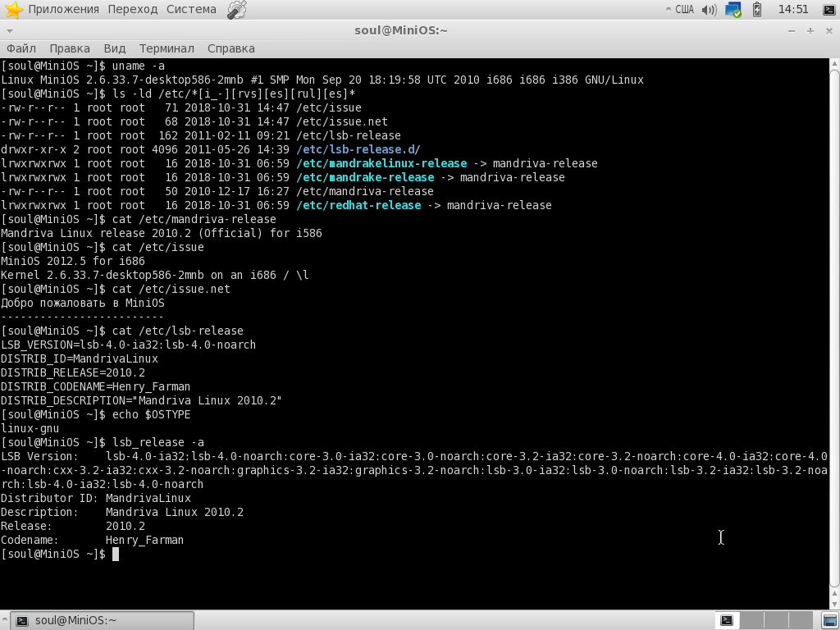Open the network connection status icon
Screen dimensions: 840x630
click(x=733, y=10)
